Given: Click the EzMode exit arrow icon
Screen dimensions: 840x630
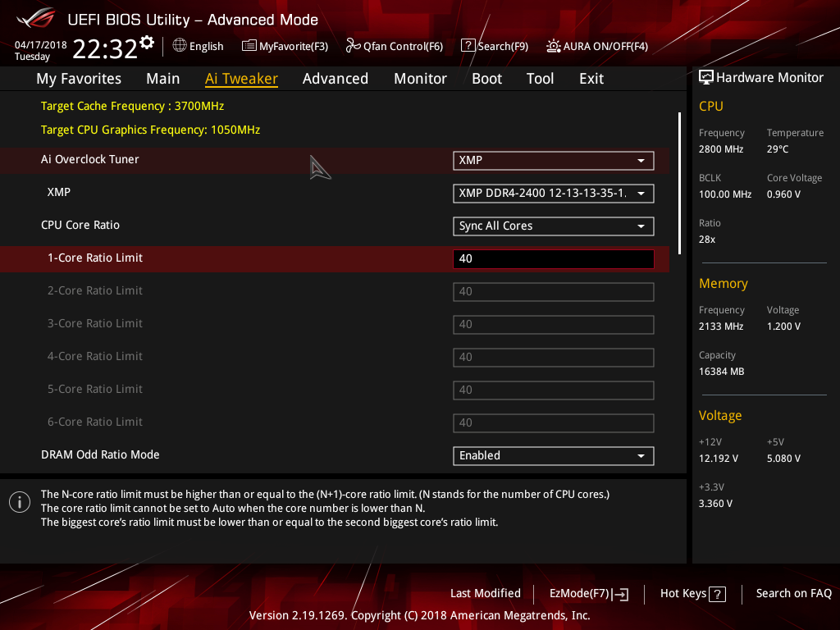Looking at the screenshot, I should pyautogui.click(x=620, y=594).
